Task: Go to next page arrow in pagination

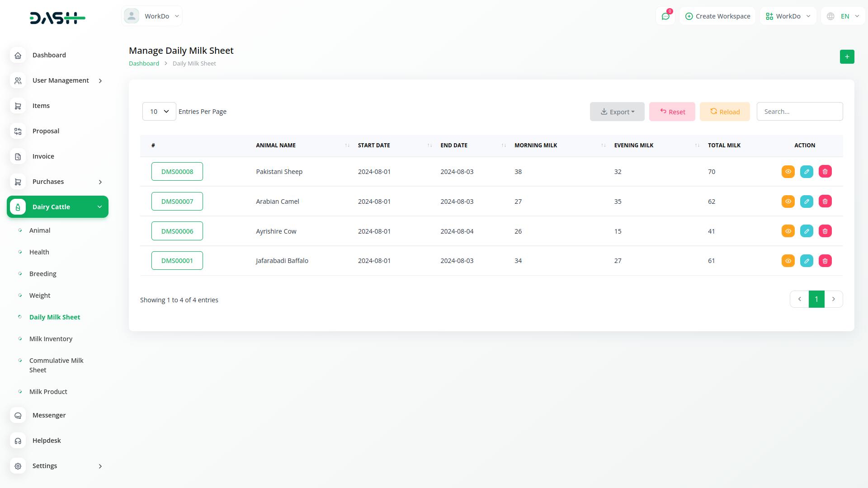Action: coord(834,299)
